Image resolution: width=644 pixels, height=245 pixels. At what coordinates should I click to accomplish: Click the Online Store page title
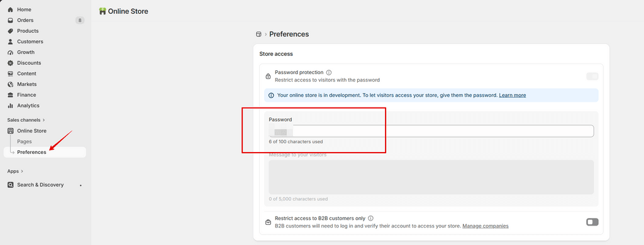[128, 11]
